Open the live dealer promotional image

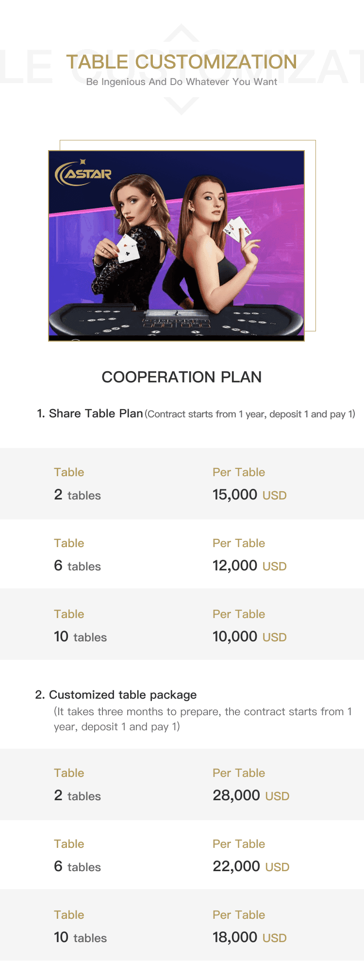pos(176,246)
